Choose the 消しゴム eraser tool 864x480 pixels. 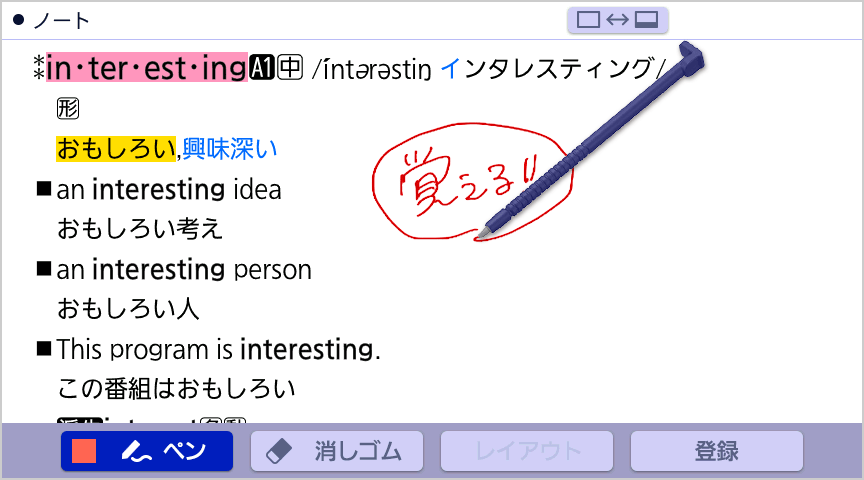click(337, 451)
